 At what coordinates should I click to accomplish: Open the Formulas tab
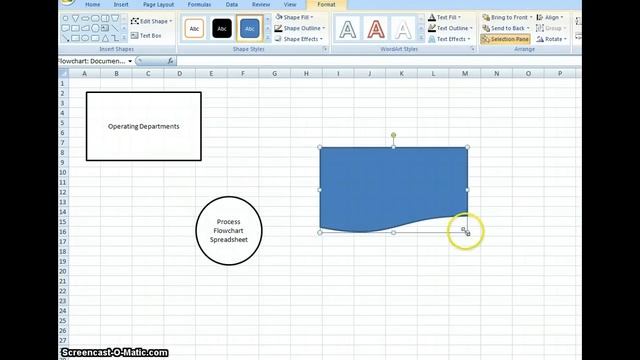[x=199, y=4]
